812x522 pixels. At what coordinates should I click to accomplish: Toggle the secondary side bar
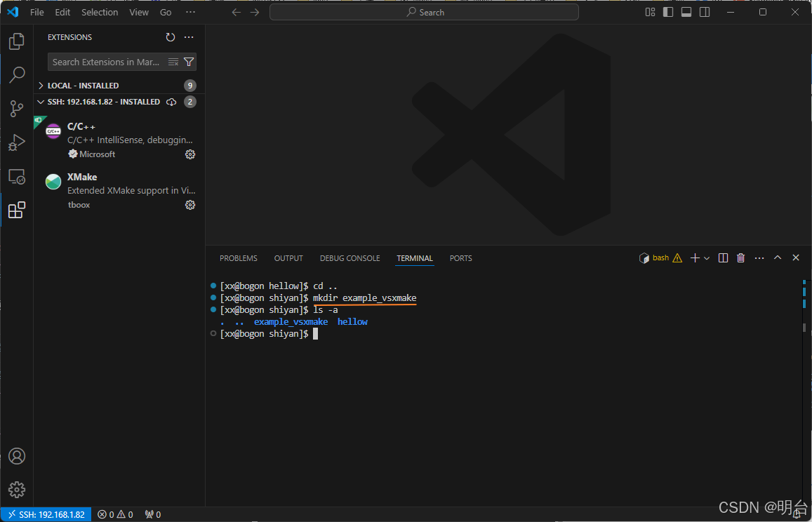pyautogui.click(x=705, y=12)
